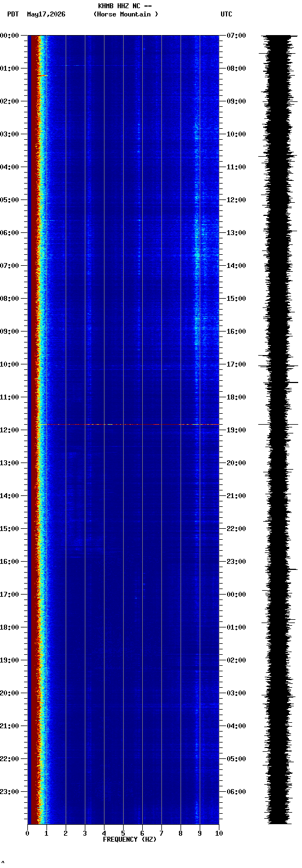Click the 00:00 PDT time label
The image size is (302, 868).
(x=10, y=36)
